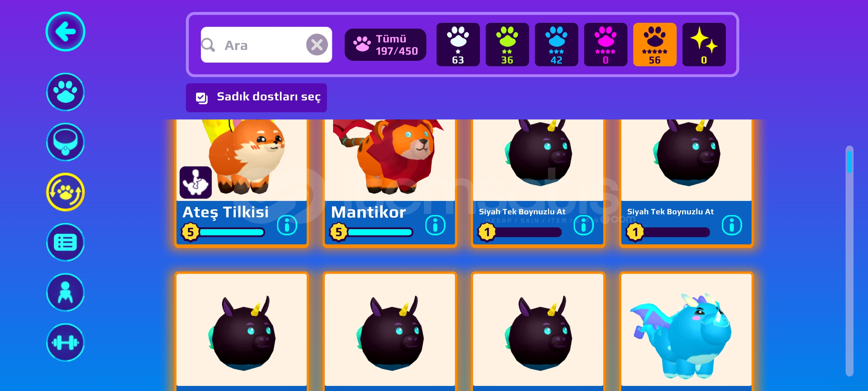The height and width of the screenshot is (391, 868).
Task: Open the pet trade cycle icon
Action: point(65,192)
